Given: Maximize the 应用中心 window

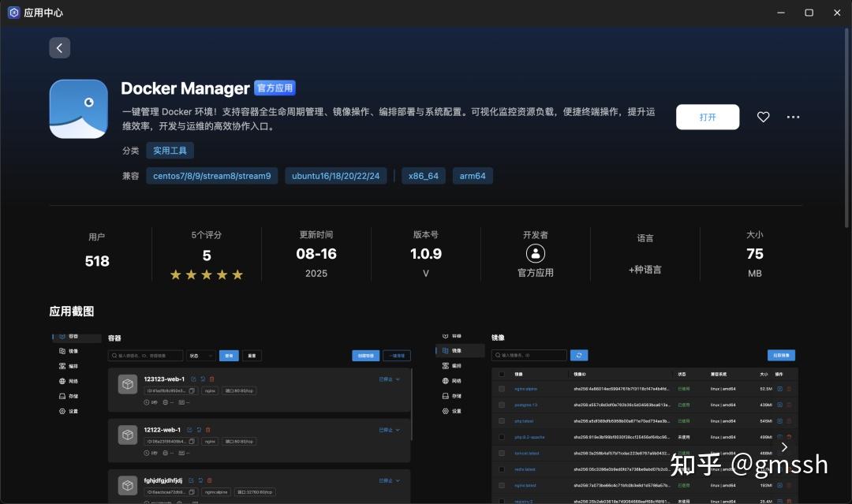Looking at the screenshot, I should tap(809, 13).
